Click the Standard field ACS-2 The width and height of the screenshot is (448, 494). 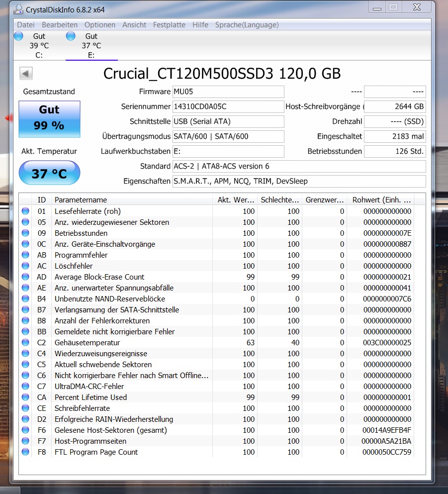point(299,166)
